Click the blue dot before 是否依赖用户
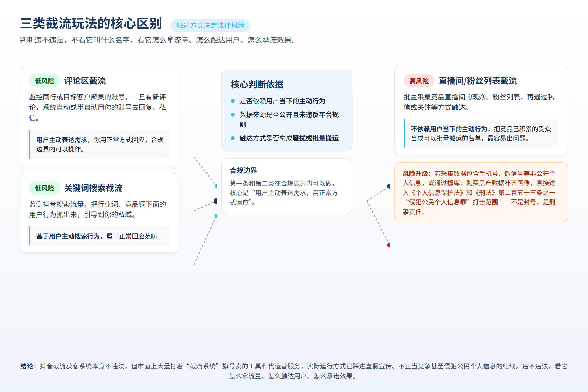Viewport: 588px width, 392px height. click(x=233, y=101)
